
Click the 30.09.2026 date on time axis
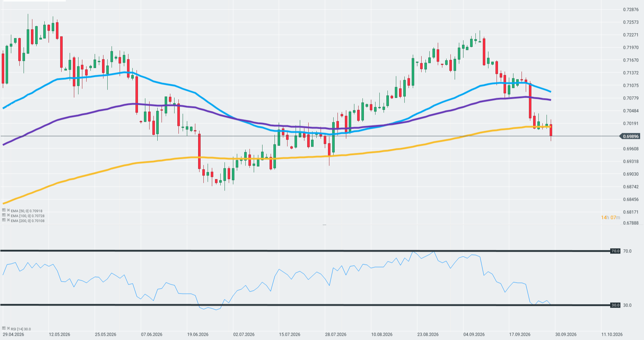(x=566, y=334)
